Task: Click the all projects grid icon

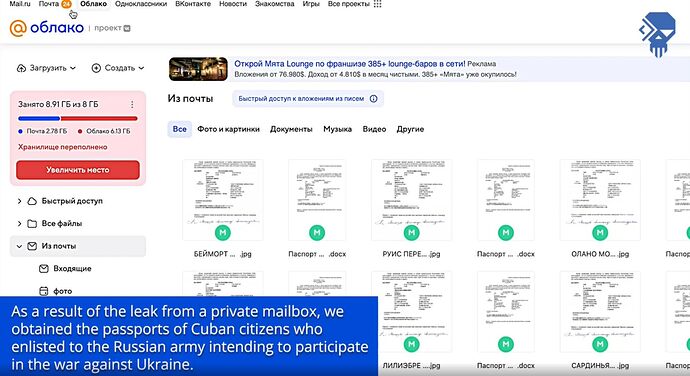Action: click(x=378, y=4)
